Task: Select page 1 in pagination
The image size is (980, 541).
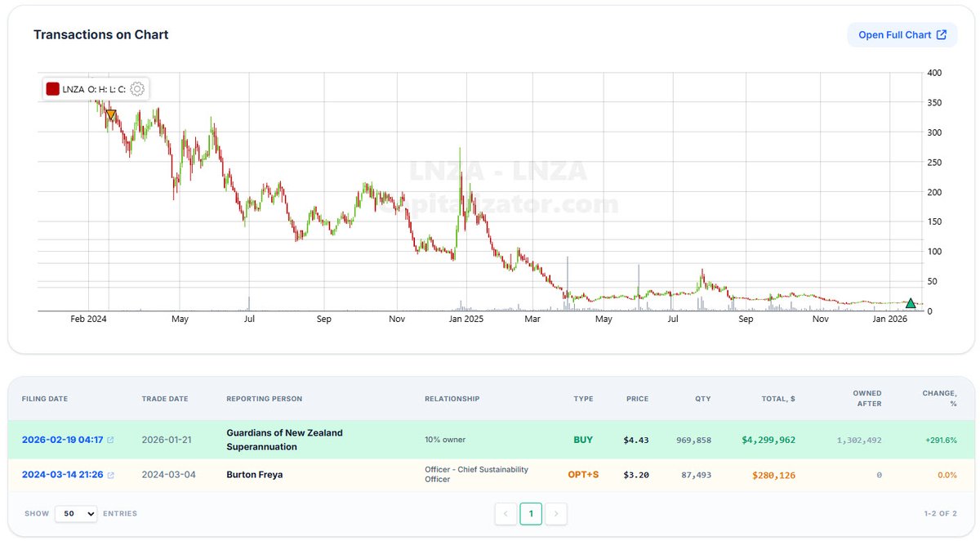Action: (531, 514)
